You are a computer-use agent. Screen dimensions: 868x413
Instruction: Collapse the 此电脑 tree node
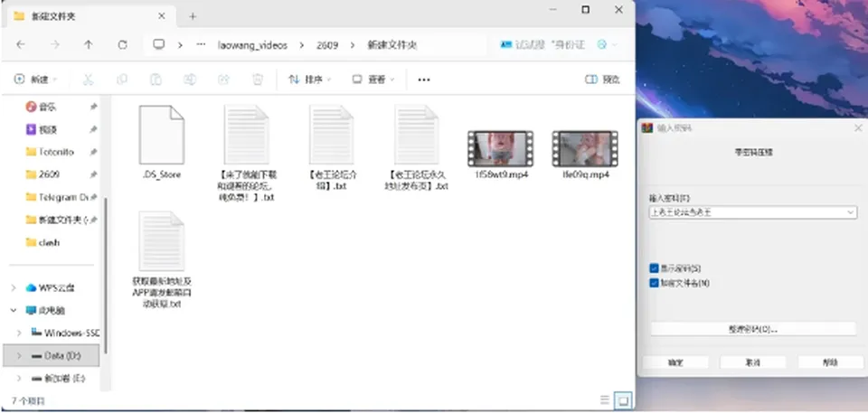tap(14, 311)
